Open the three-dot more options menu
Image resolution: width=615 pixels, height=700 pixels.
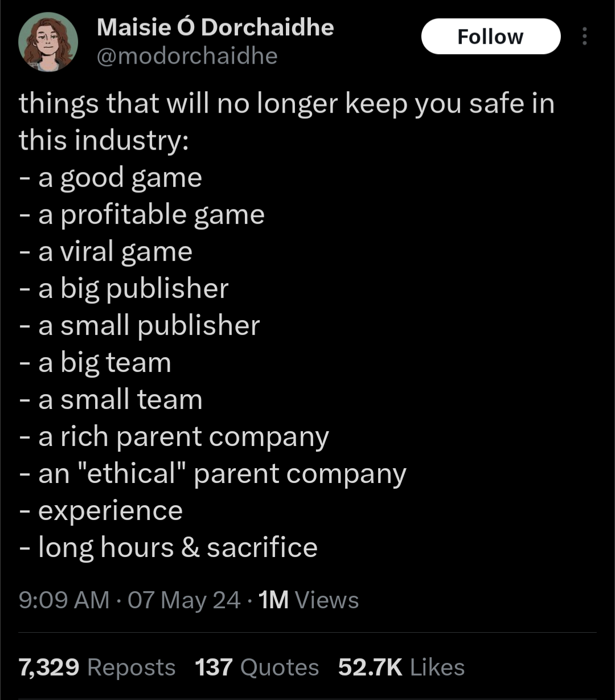[584, 37]
